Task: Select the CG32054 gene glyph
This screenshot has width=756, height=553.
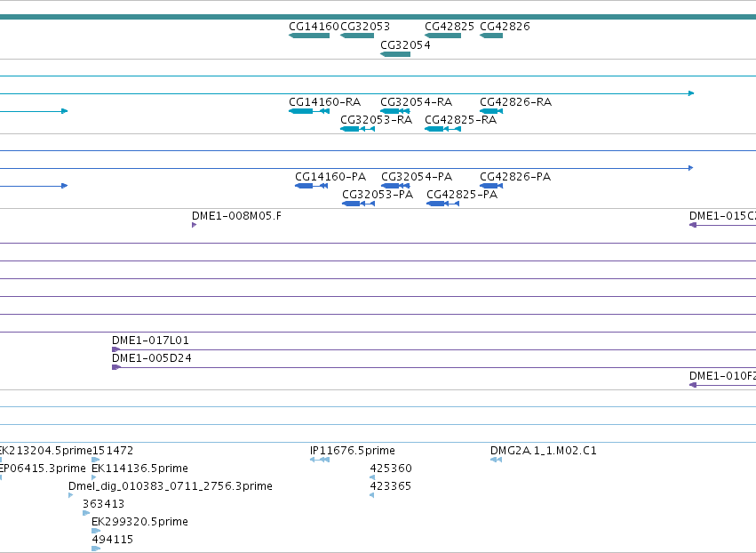Action: (395, 54)
